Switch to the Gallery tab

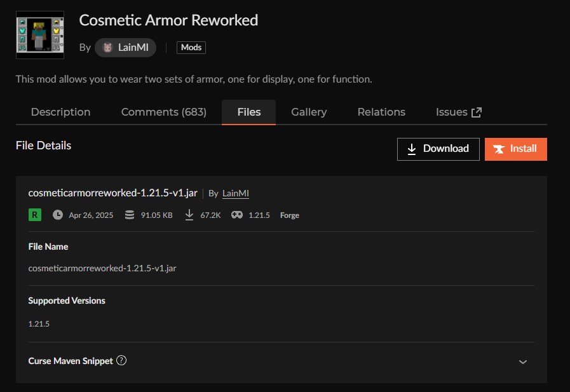[309, 112]
